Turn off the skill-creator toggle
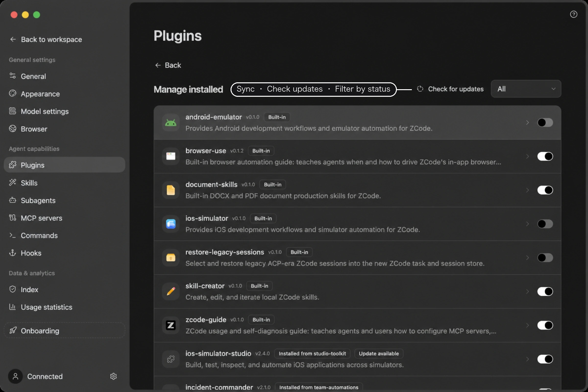588x392 pixels. [x=545, y=291]
